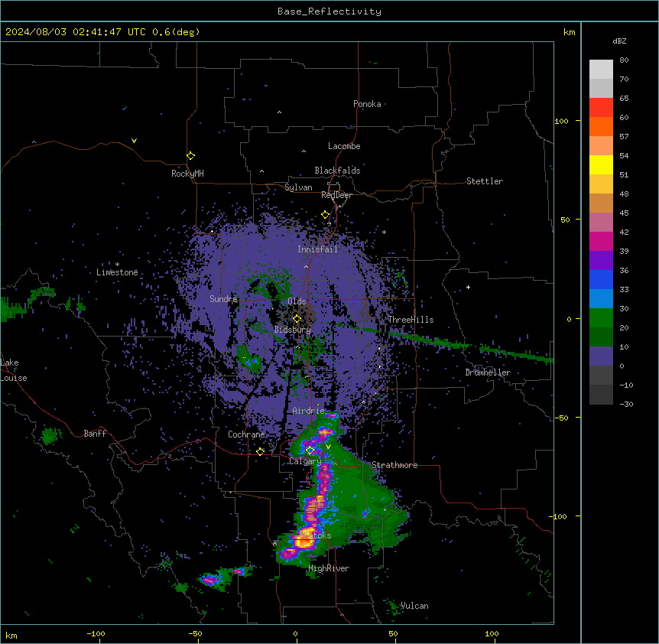Click the Sundre label
659x644 pixels.
(x=223, y=299)
